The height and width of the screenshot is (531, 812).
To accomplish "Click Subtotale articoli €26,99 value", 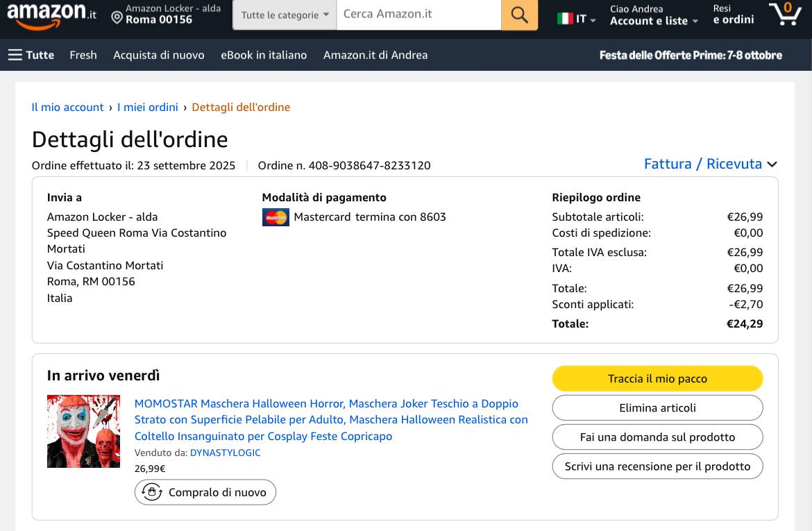I will pyautogui.click(x=745, y=217).
